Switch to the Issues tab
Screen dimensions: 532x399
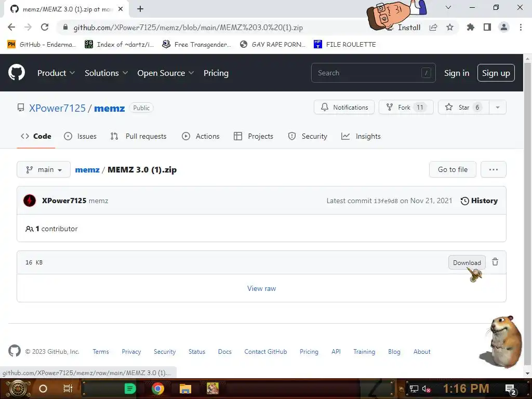(x=80, y=136)
